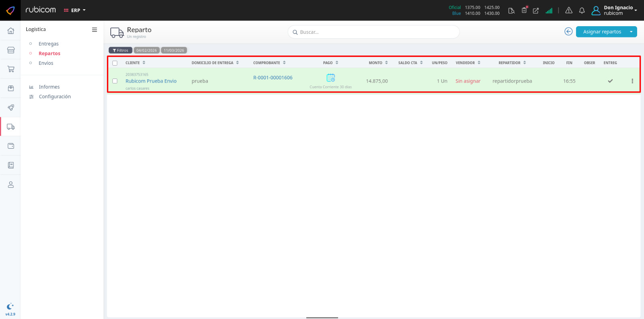
Task: Click the rubicom logo icon
Action: point(10,10)
